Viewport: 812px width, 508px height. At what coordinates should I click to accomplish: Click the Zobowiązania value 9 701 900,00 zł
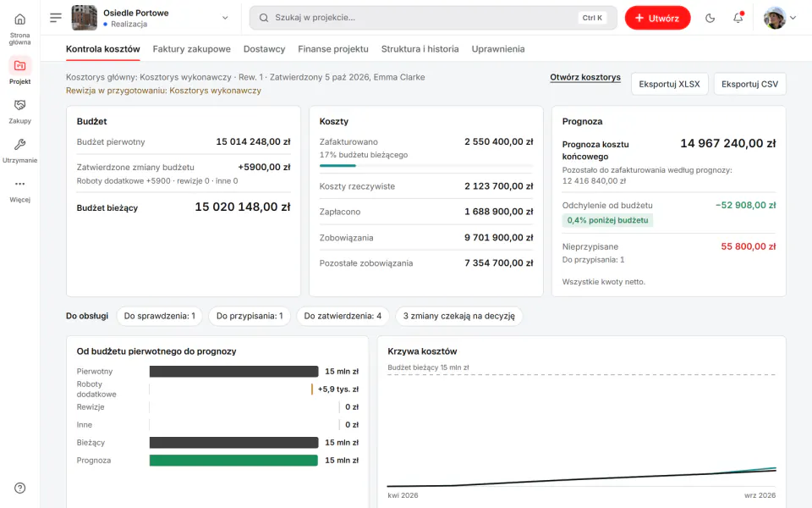point(499,238)
